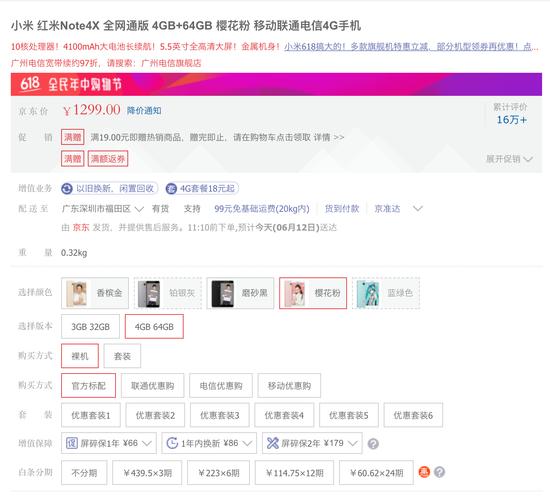550x500 pixels.
Task: Click the 618 全民年中购物节 banner
Action: point(276,84)
